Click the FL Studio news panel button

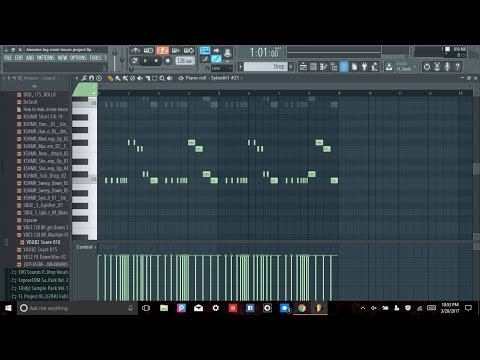tap(405, 67)
